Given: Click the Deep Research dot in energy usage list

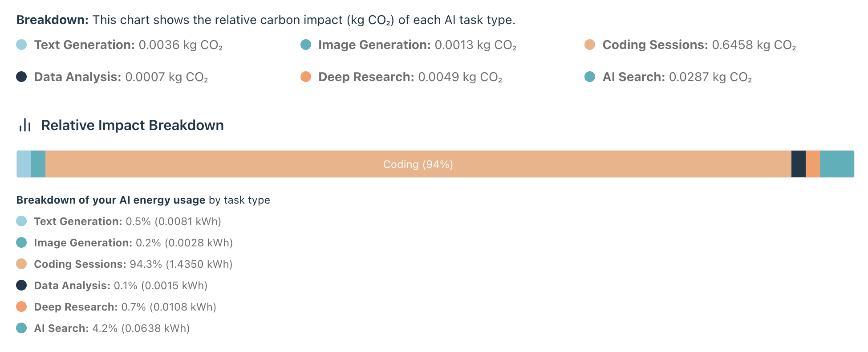Looking at the screenshot, I should 21,307.
